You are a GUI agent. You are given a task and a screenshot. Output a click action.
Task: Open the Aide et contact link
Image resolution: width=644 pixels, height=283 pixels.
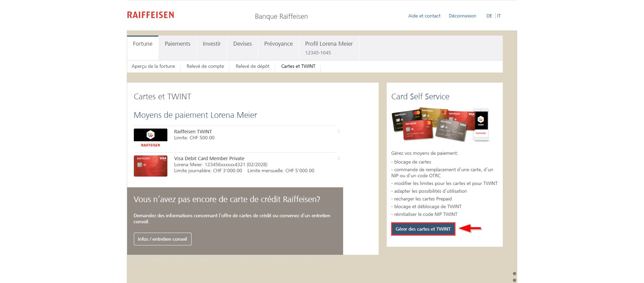(424, 16)
